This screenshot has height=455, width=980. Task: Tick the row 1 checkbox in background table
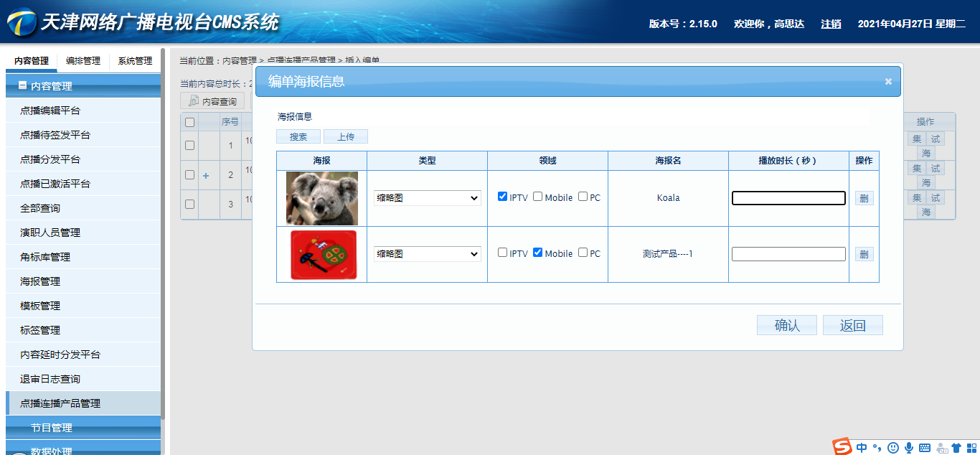pos(189,146)
